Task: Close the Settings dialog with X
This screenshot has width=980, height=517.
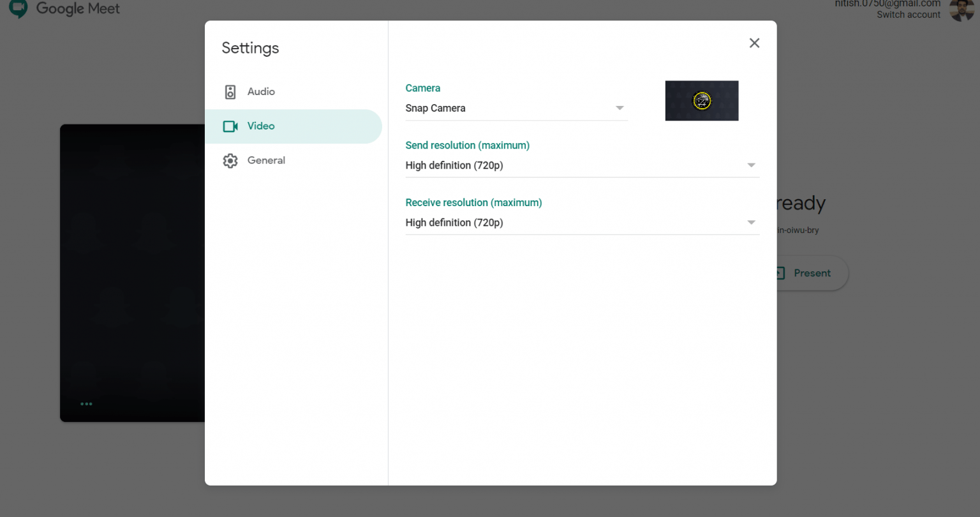Action: point(754,43)
